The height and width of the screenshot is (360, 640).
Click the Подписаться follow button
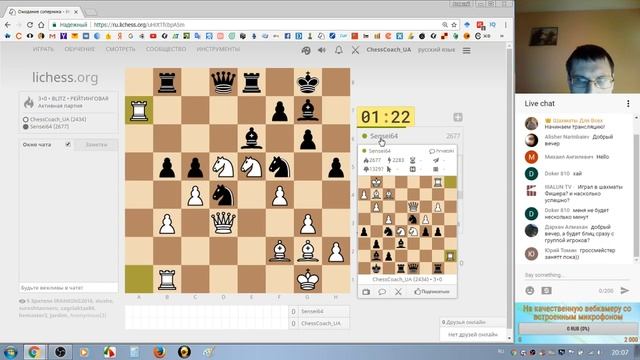432,292
